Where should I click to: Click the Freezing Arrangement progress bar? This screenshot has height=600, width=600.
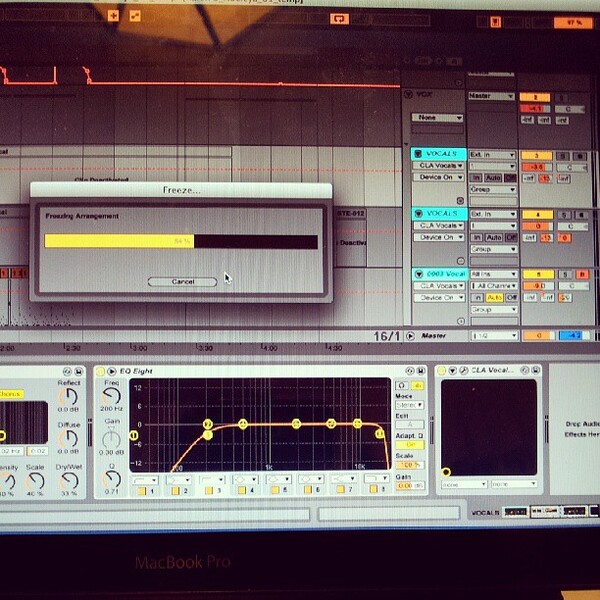tap(181, 241)
